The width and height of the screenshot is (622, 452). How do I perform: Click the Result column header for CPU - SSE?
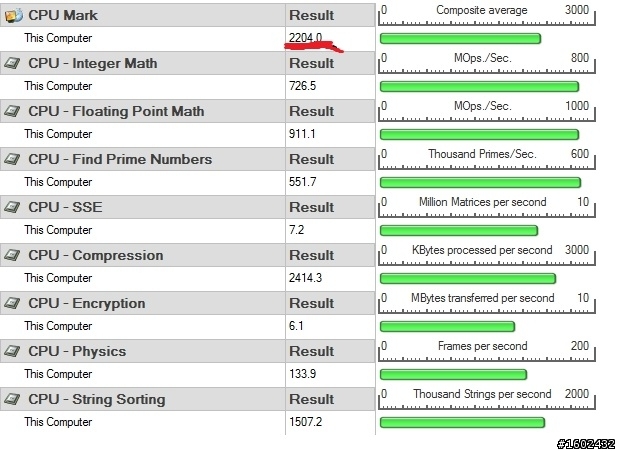(311, 207)
